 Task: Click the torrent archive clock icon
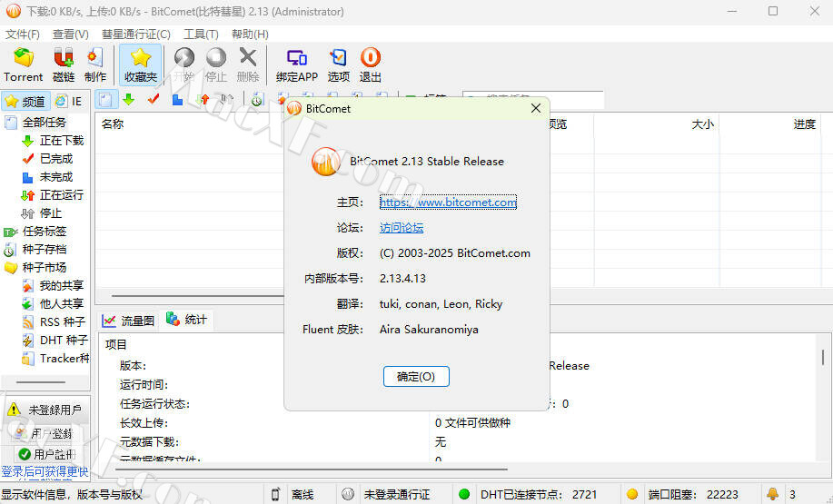pyautogui.click(x=257, y=99)
